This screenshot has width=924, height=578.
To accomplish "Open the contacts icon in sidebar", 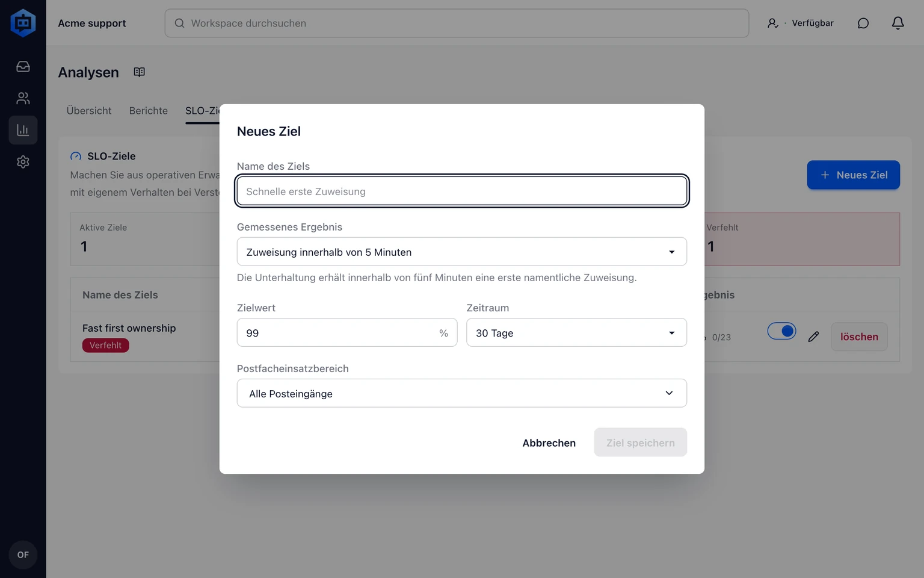I will pos(23,98).
